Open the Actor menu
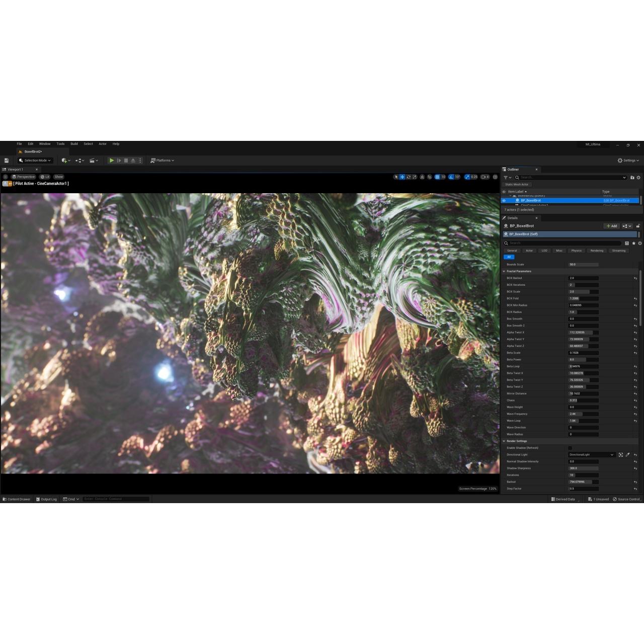Screen dimensions: 644x644 pos(103,144)
